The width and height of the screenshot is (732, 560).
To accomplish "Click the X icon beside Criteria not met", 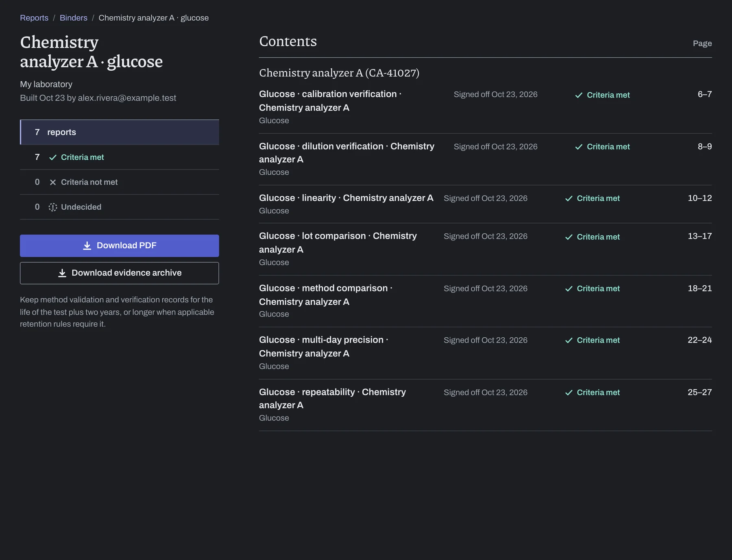I will [x=53, y=182].
